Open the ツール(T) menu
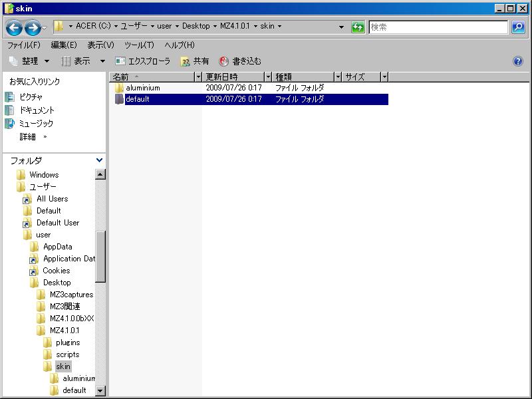 pyautogui.click(x=139, y=45)
